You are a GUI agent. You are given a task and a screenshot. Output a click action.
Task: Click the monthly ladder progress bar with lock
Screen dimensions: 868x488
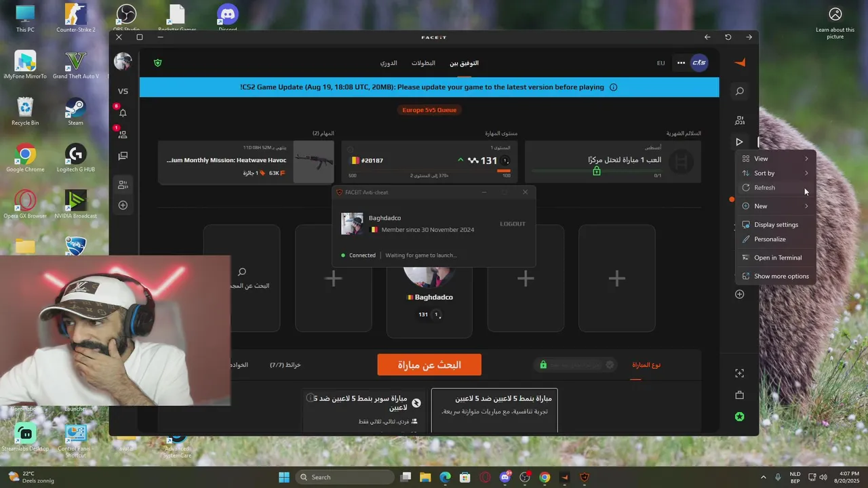coord(596,171)
